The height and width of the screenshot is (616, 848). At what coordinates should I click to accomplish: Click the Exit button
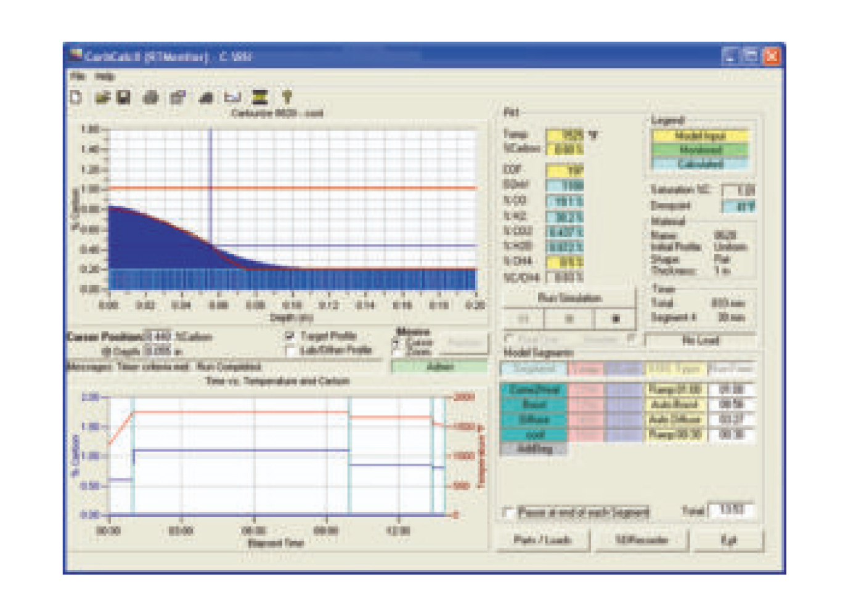(x=728, y=540)
